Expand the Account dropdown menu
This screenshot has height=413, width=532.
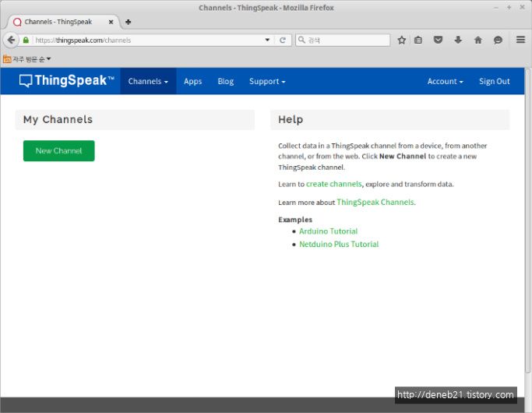pyautogui.click(x=445, y=81)
